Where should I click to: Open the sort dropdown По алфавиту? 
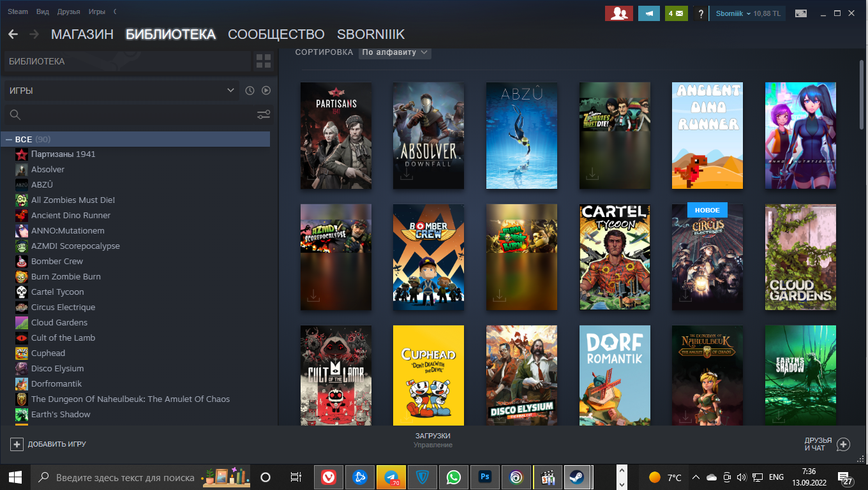395,52
